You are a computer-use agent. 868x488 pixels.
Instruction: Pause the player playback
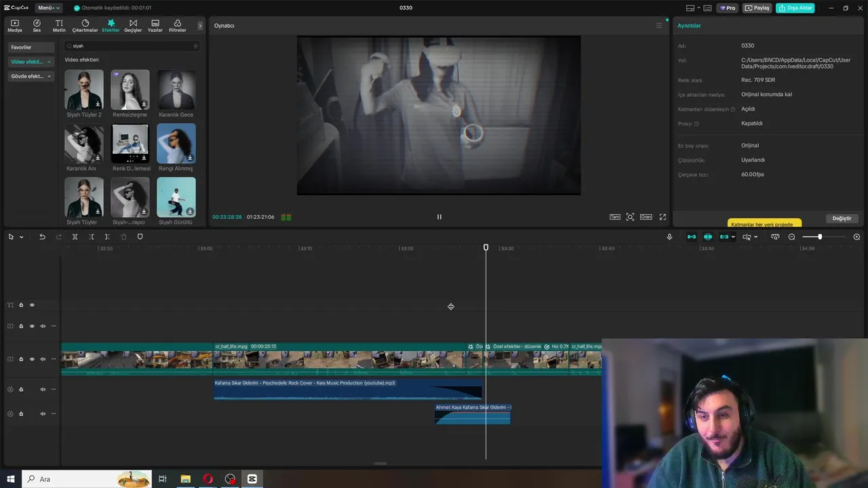[x=439, y=217]
